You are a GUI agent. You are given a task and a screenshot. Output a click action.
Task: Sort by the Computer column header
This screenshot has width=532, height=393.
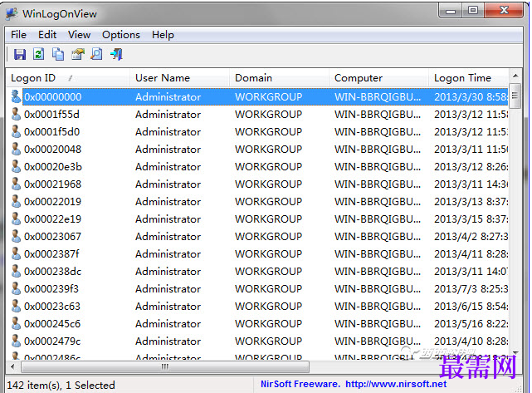point(378,78)
